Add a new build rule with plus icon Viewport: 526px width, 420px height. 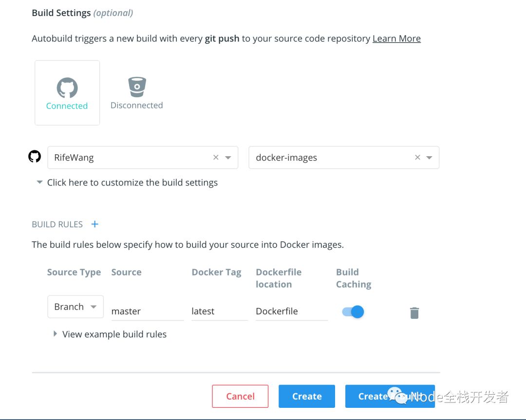click(95, 224)
